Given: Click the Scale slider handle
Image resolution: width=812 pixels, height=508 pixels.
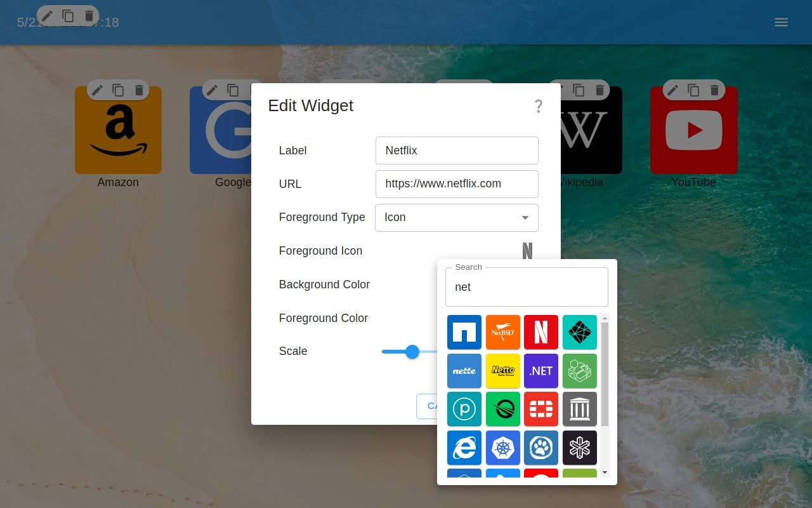Looking at the screenshot, I should (x=412, y=352).
